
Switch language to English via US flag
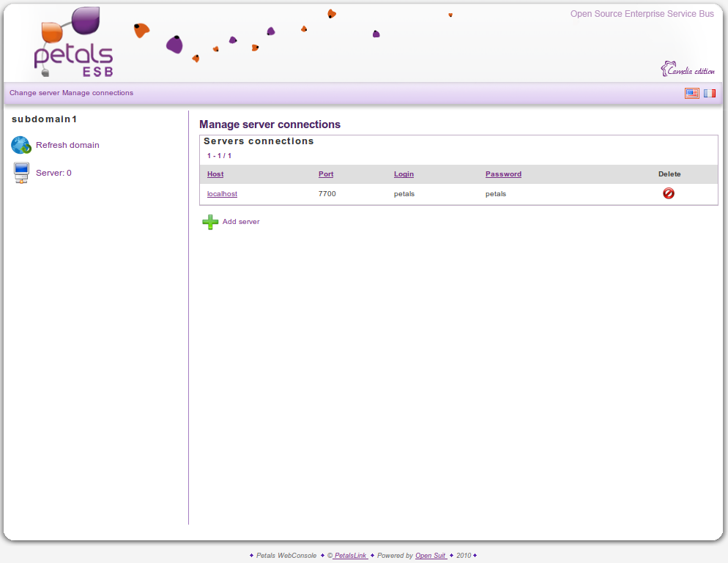(x=691, y=93)
